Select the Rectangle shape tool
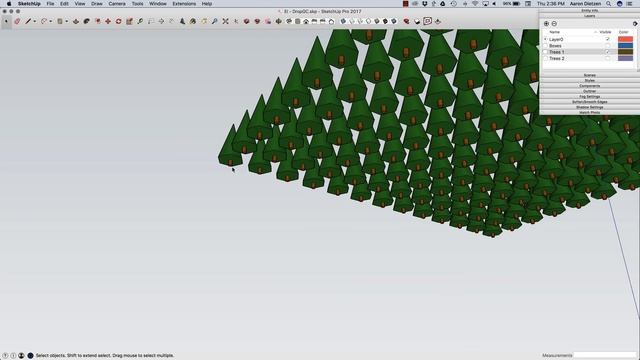This screenshot has height=360, width=640. tap(60, 21)
